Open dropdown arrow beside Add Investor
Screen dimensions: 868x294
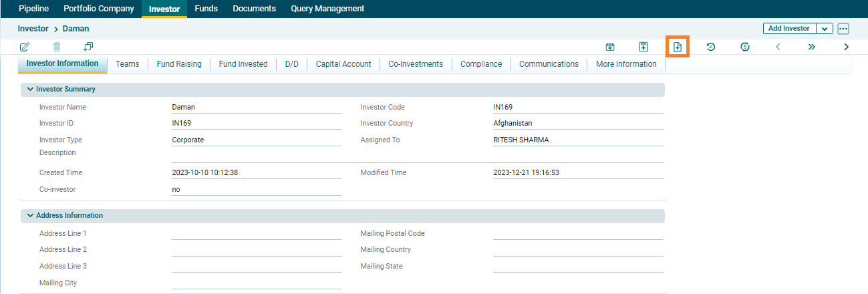[825, 29]
